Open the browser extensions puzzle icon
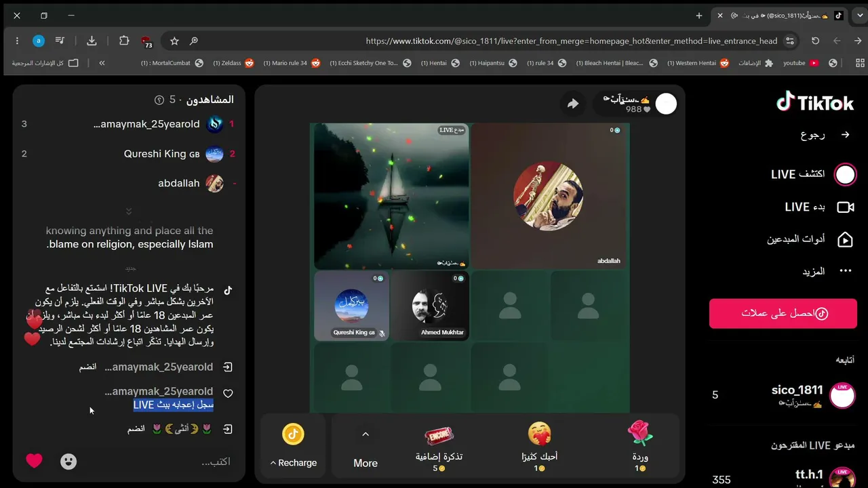The width and height of the screenshot is (868, 488). pos(124,41)
